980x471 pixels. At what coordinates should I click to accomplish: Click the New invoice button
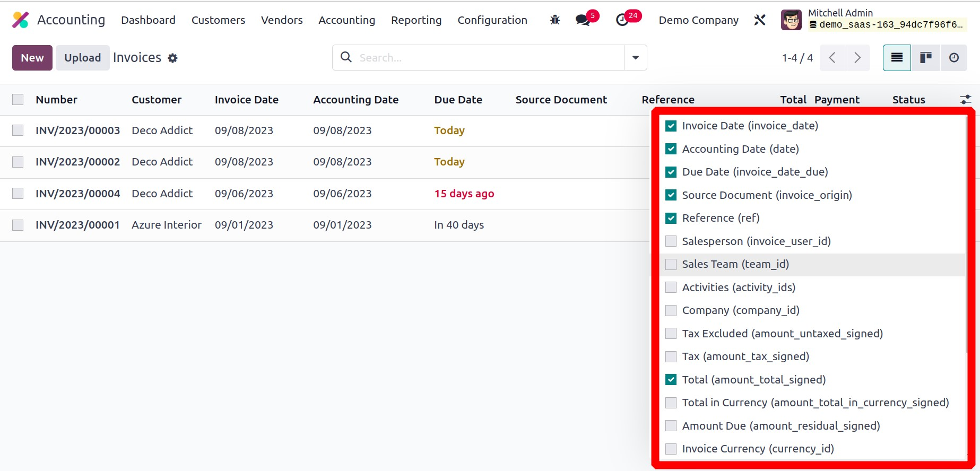32,58
